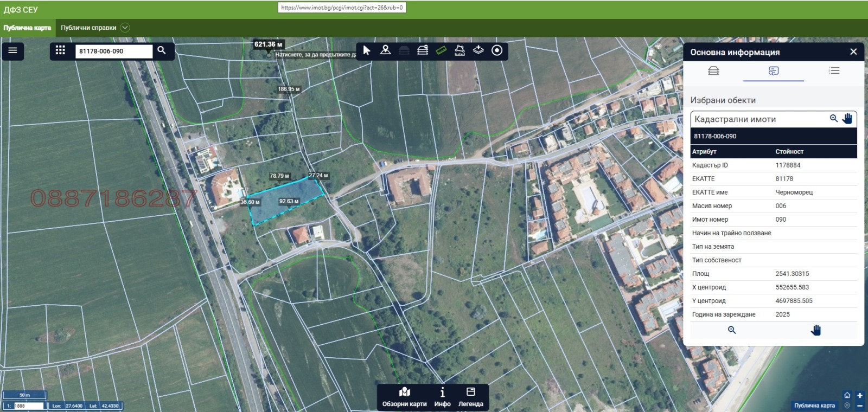Open the numbered list tab in info panel

coord(834,71)
